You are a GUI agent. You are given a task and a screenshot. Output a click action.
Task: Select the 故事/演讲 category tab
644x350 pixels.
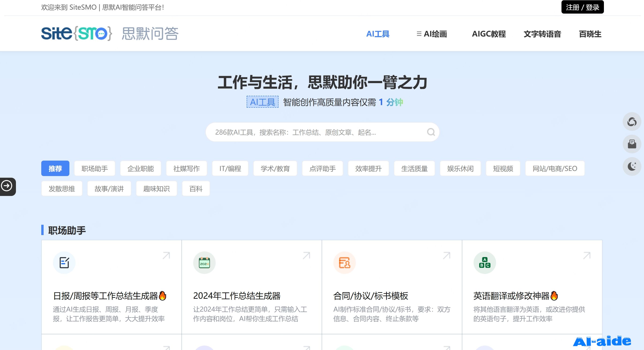(109, 188)
